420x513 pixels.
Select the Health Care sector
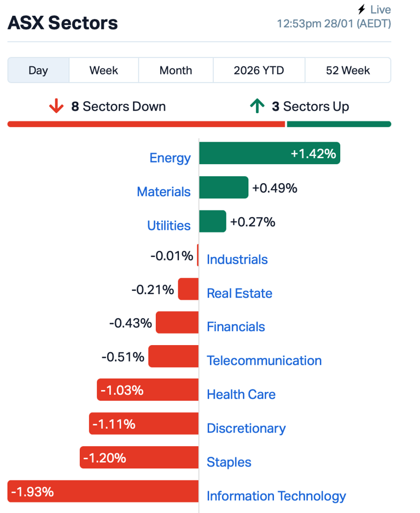pyautogui.click(x=241, y=394)
